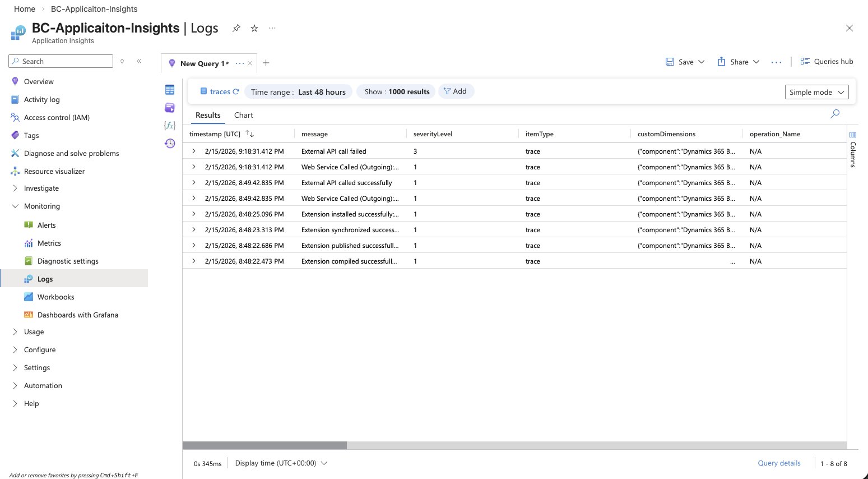The width and height of the screenshot is (868, 479).
Task: Pin the Logs blade to dashboard
Action: click(x=236, y=28)
